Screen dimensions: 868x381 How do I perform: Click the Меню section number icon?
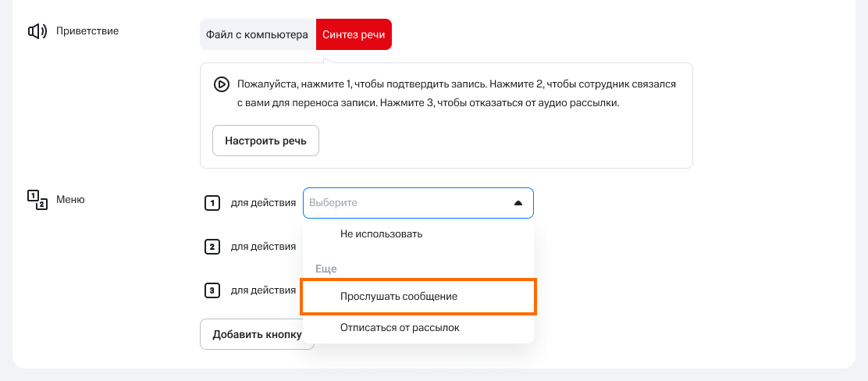pos(37,200)
